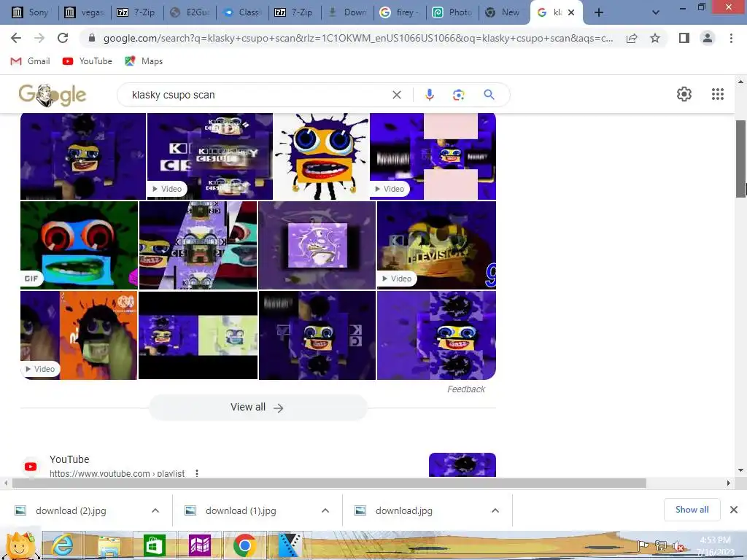Image resolution: width=747 pixels, height=560 pixels.
Task: Open the white-background Splaat image result
Action: (x=322, y=156)
